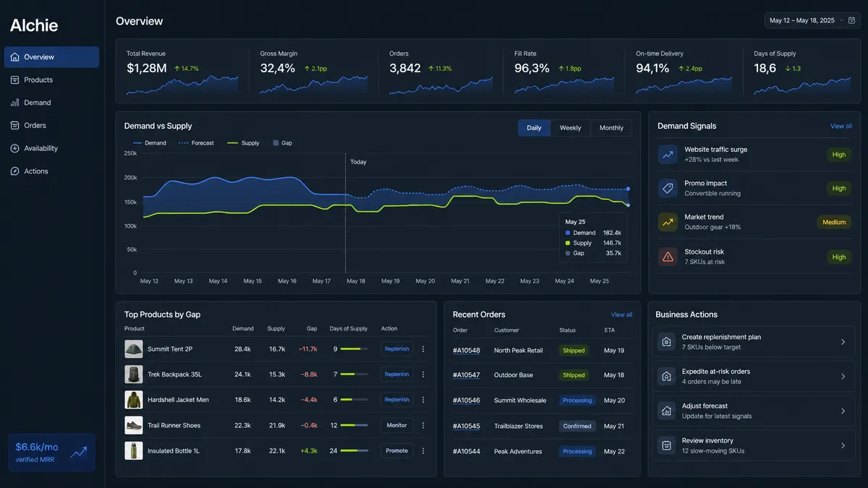Image resolution: width=868 pixels, height=488 pixels.
Task: Click the Insulated Bottle 1L thumbnail
Action: [134, 450]
